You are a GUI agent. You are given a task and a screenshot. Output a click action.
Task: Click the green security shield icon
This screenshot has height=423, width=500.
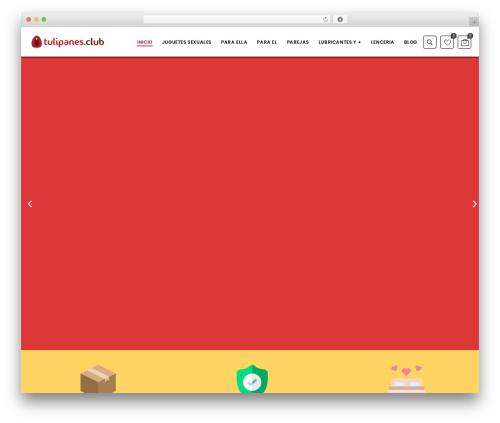point(252,379)
